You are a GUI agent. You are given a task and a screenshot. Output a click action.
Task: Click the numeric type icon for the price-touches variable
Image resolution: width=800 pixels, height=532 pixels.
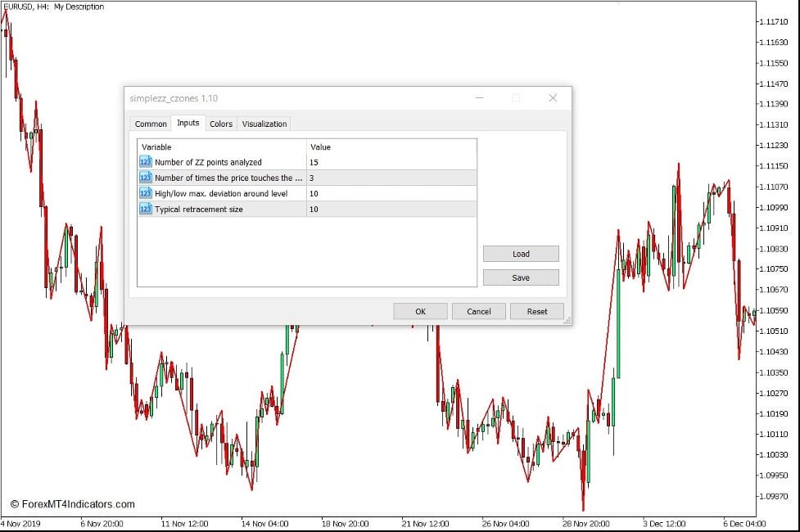145,178
